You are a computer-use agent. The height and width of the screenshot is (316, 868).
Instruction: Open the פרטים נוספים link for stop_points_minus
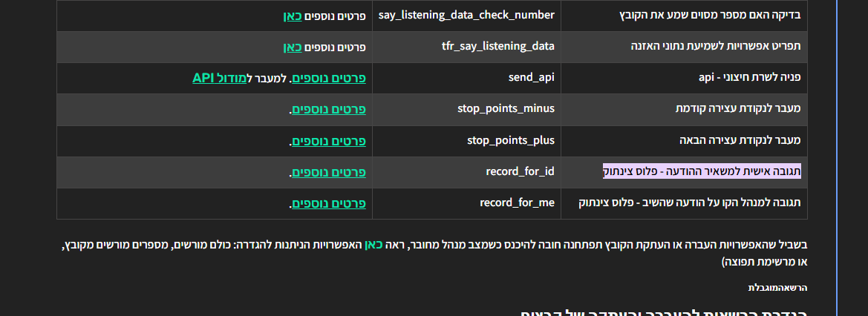point(329,109)
